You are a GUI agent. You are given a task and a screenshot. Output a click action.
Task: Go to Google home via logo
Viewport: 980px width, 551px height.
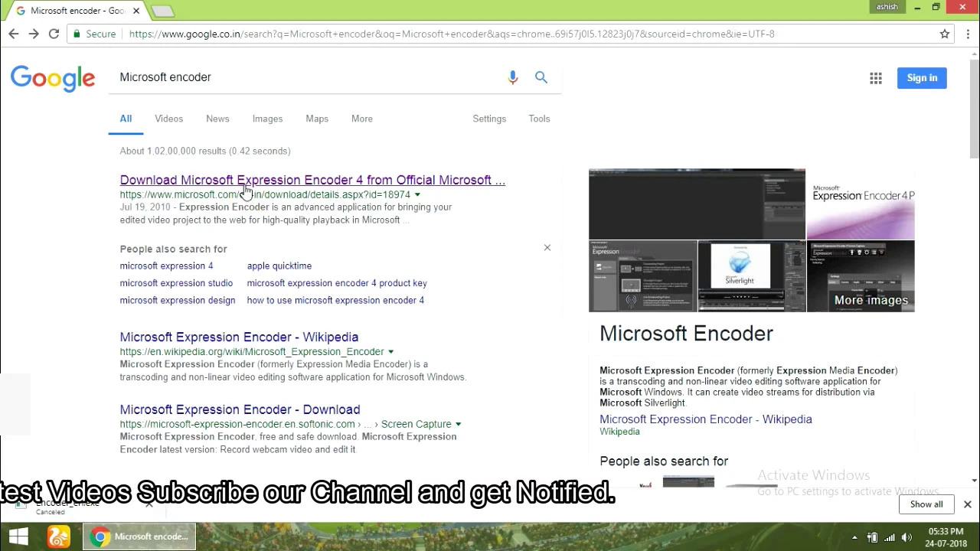tap(53, 78)
